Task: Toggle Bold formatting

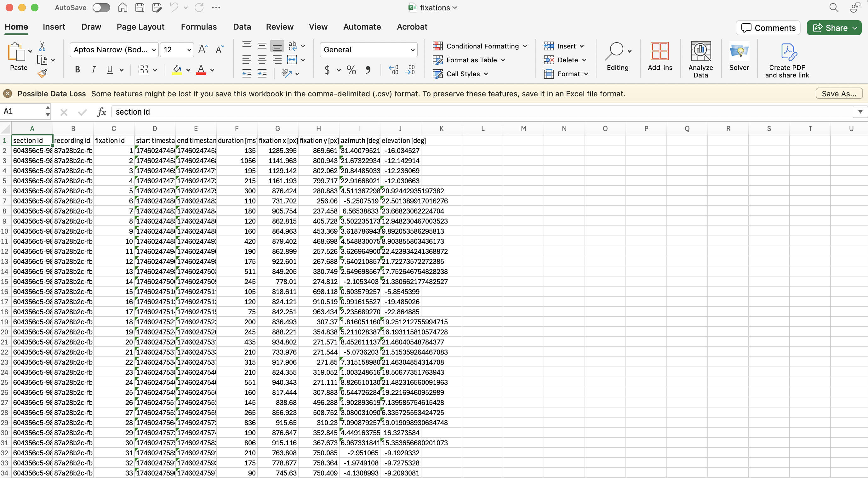Action: click(x=77, y=70)
